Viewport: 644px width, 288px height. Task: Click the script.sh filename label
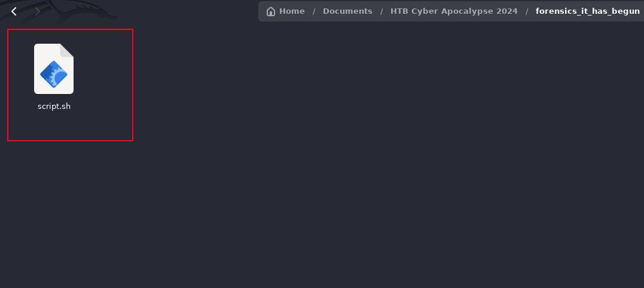(x=54, y=107)
